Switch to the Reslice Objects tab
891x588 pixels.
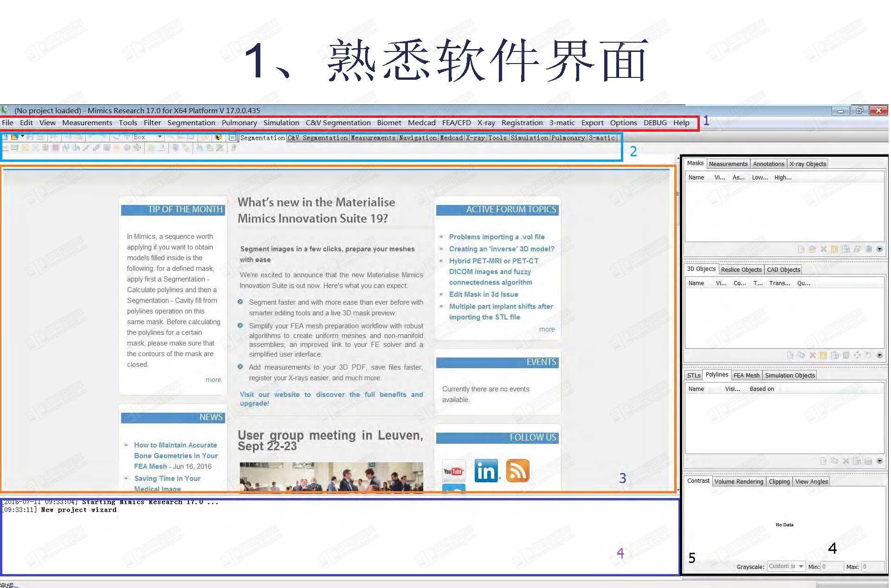pyautogui.click(x=741, y=269)
